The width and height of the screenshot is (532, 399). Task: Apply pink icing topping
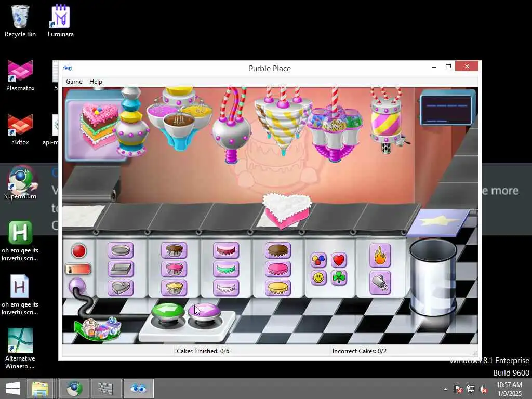(278, 270)
